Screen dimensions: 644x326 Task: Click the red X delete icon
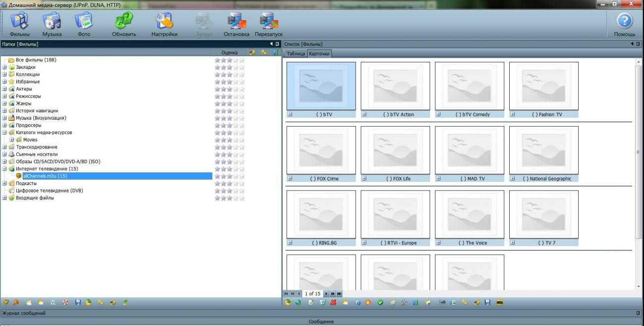point(333,302)
